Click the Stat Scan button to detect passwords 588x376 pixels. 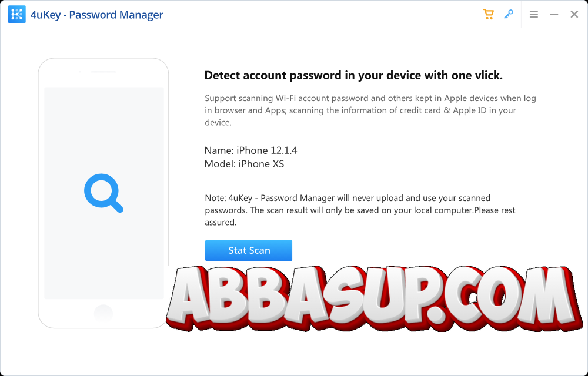(x=248, y=250)
